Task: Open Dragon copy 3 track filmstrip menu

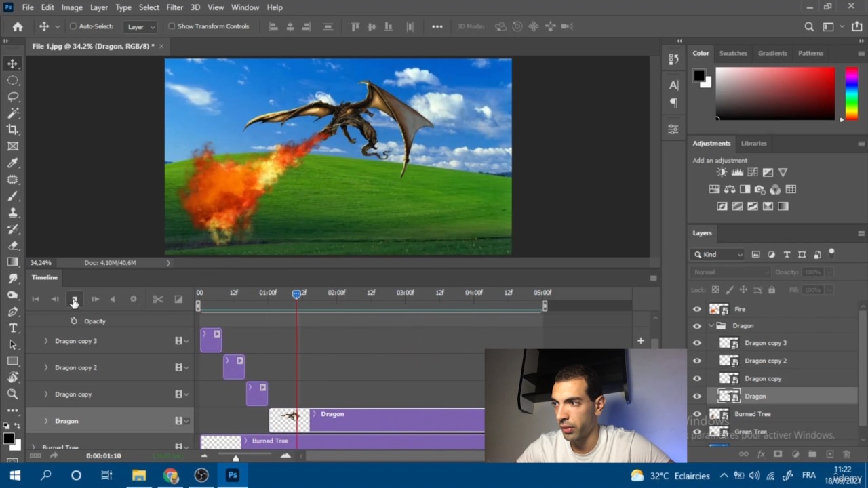Action: tap(181, 341)
